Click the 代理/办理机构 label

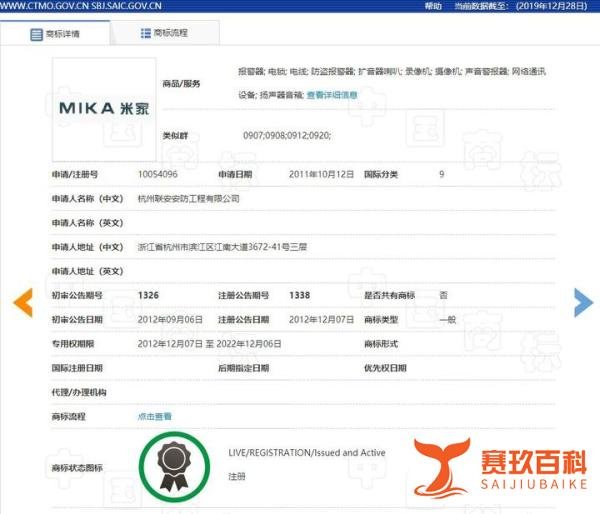[79, 392]
